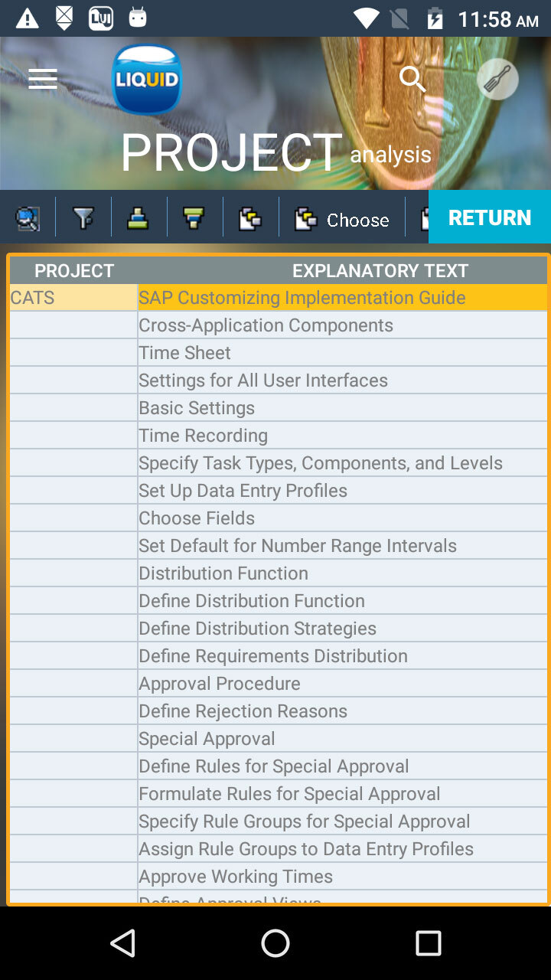Select the CATS project cell

coord(73,298)
